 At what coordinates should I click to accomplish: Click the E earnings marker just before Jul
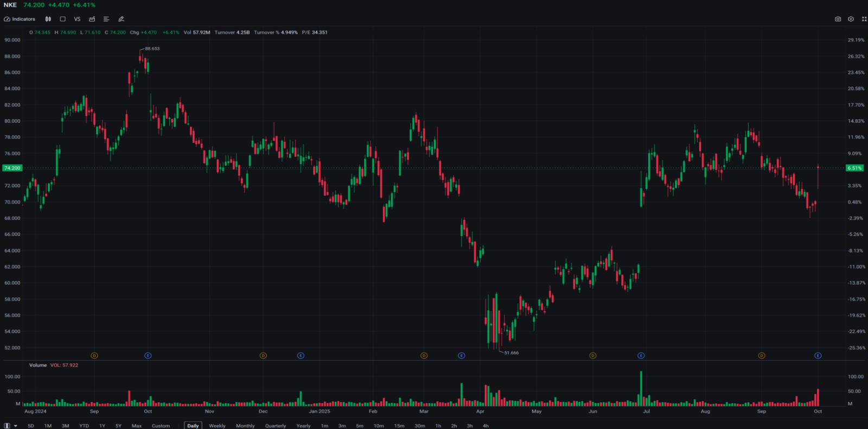click(641, 356)
